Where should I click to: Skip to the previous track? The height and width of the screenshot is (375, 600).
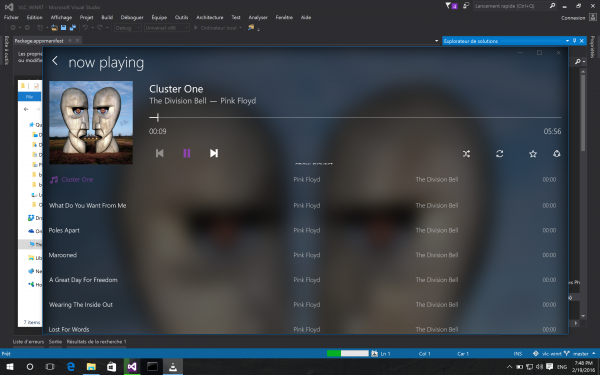point(160,153)
